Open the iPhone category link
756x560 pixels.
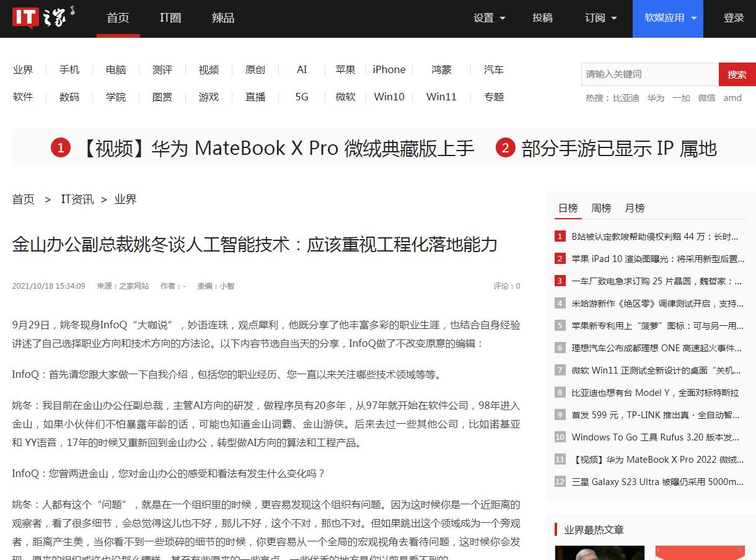click(389, 70)
